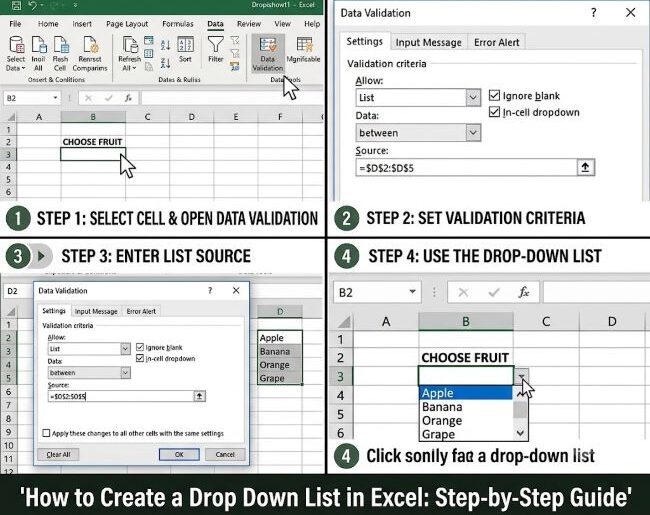Toggle Ignore blank checkbox in Step 3 dialog
The width and height of the screenshot is (650, 515).
click(140, 347)
